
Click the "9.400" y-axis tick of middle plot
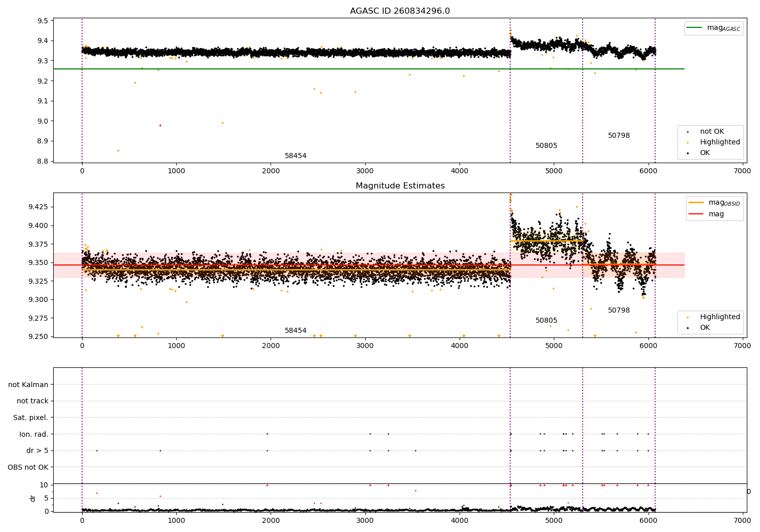click(37, 225)
